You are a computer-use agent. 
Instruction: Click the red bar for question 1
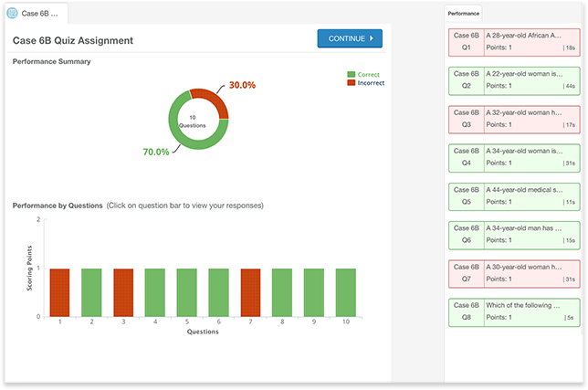59,292
